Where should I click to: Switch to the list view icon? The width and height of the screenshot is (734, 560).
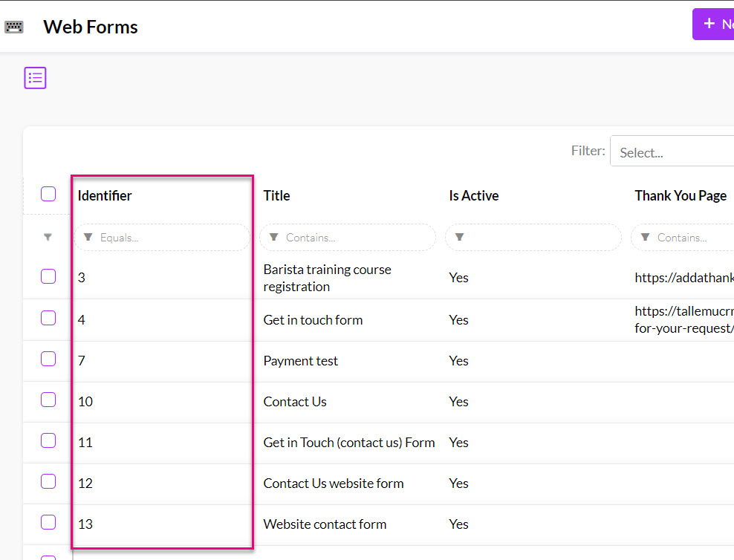[35, 78]
